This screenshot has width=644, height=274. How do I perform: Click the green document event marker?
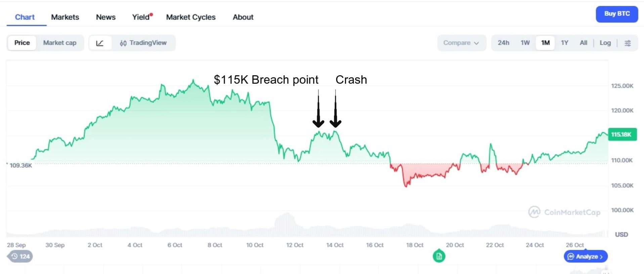tap(439, 257)
